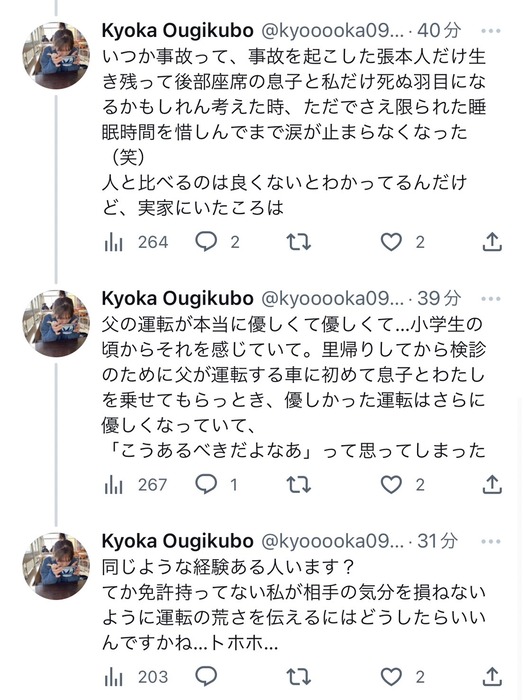
Task: Open the @kyooooka09 handle on the 31分 tweet
Action: (x=332, y=541)
